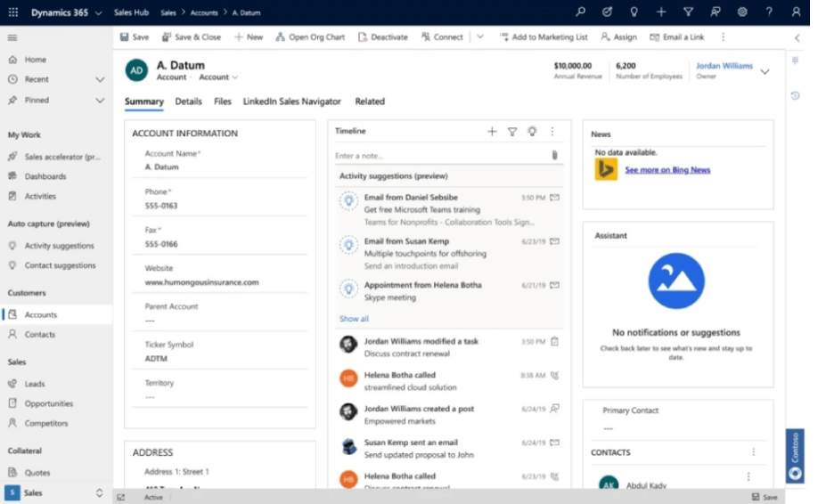The image size is (826, 504).
Task: Click the note attachment paperclip icon
Action: (554, 155)
